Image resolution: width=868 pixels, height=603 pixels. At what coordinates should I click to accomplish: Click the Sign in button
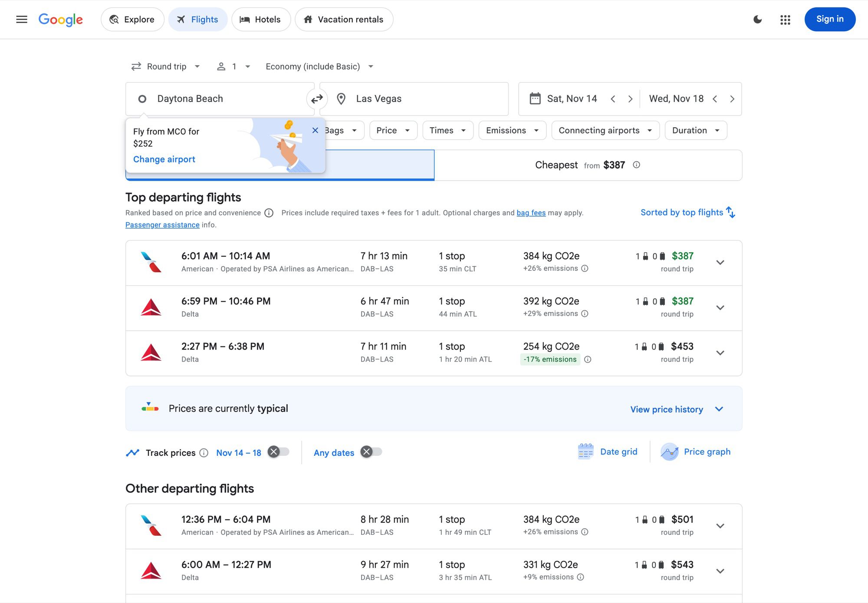[830, 20]
